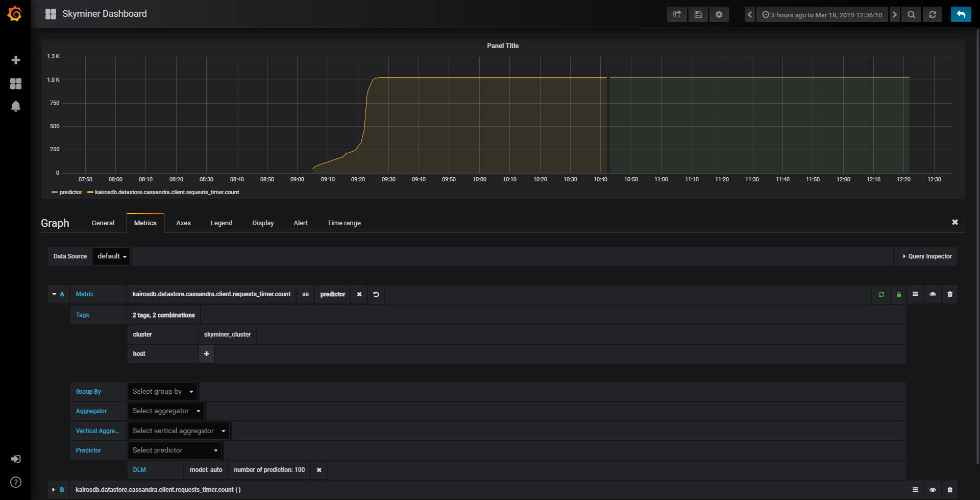Toggle the predictor series in the legend
The height and width of the screenshot is (500, 980).
pos(71,193)
